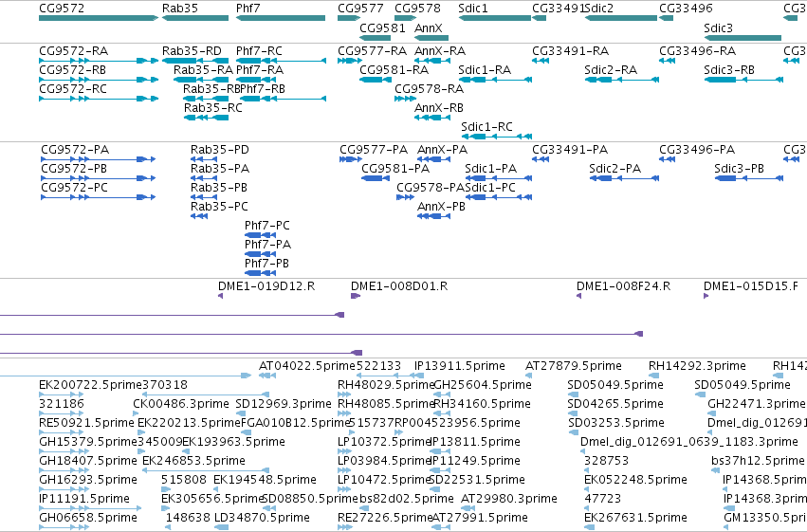Click the Rab35 gene bar
This screenshot has width=807, height=532.
pyautogui.click(x=195, y=18)
